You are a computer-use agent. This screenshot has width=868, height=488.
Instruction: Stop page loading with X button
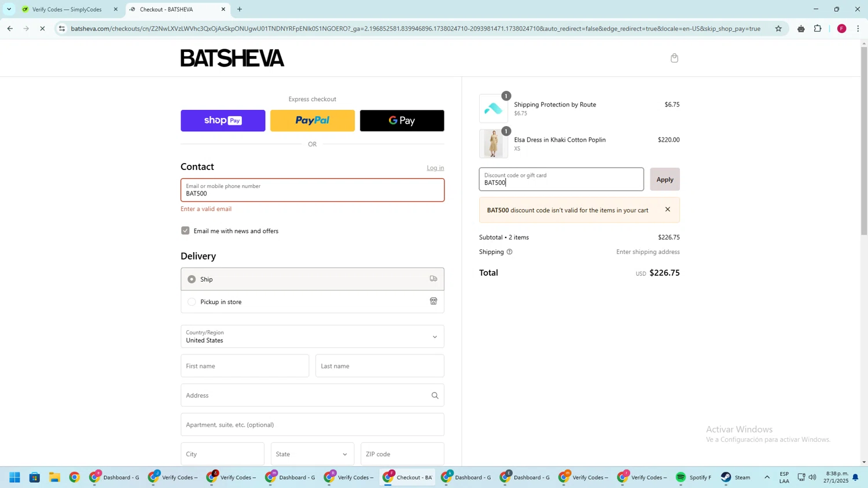tap(42, 28)
